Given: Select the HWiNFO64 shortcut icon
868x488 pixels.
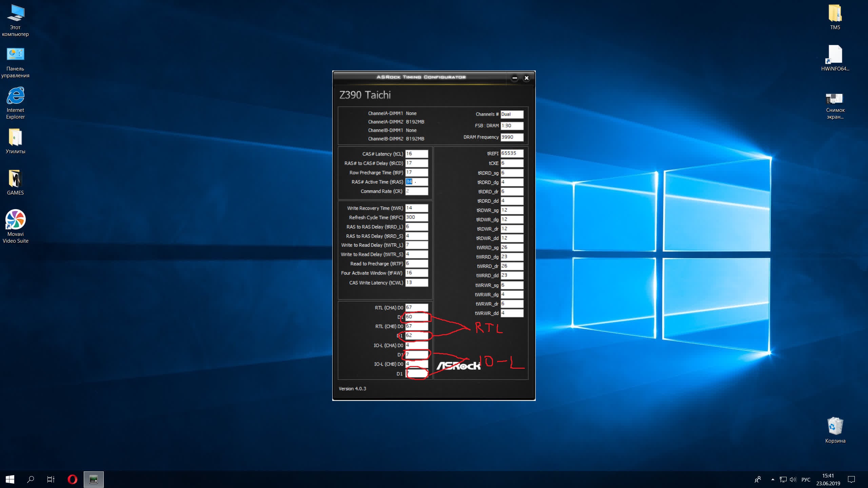Looking at the screenshot, I should [835, 55].
